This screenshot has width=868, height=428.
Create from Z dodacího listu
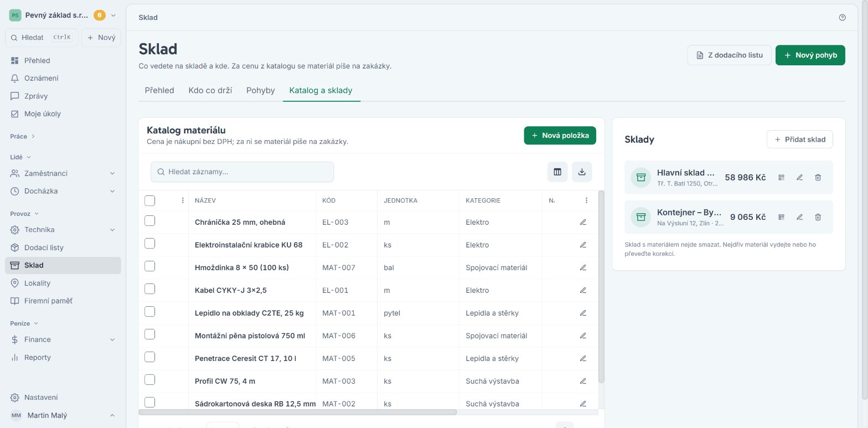730,55
